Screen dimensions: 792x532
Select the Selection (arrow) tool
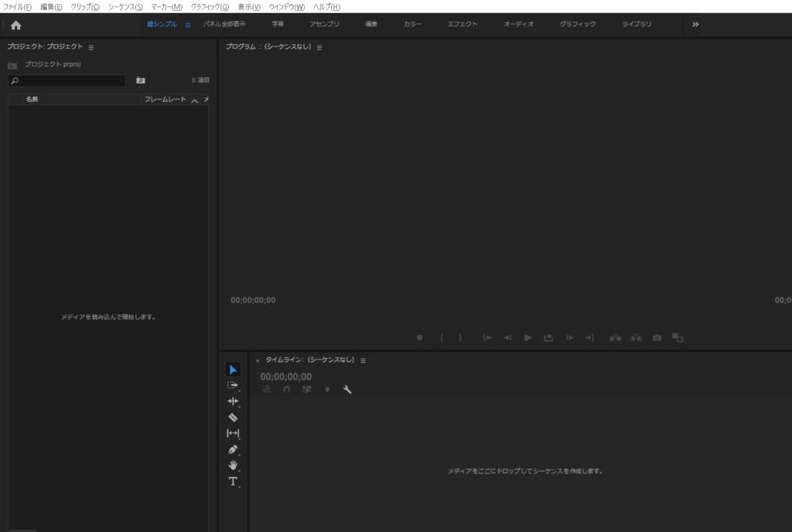coord(233,369)
